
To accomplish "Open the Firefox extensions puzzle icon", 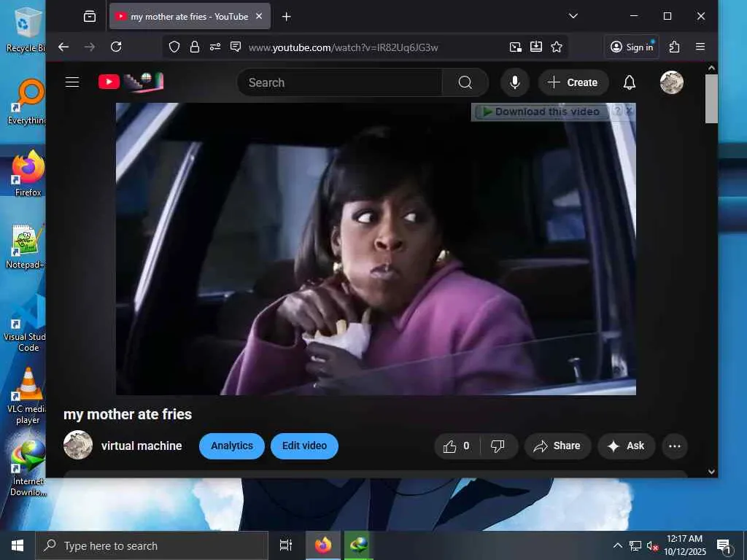I will coord(674,47).
